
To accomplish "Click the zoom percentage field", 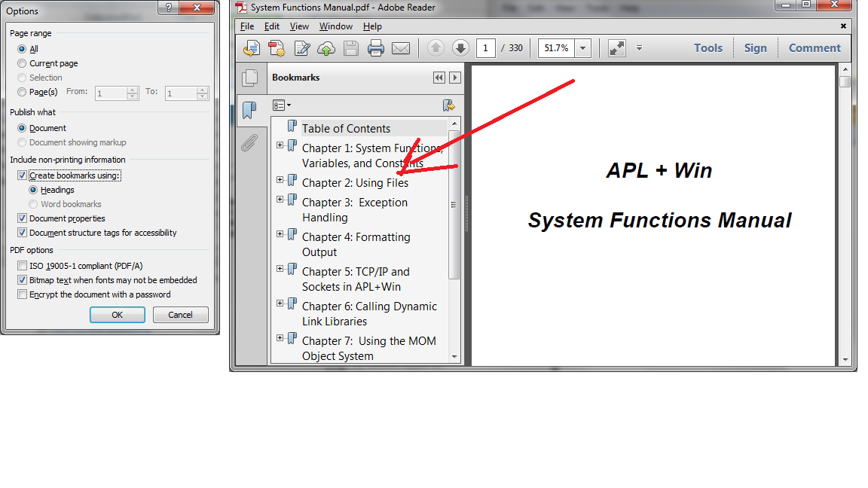I will click(x=556, y=48).
